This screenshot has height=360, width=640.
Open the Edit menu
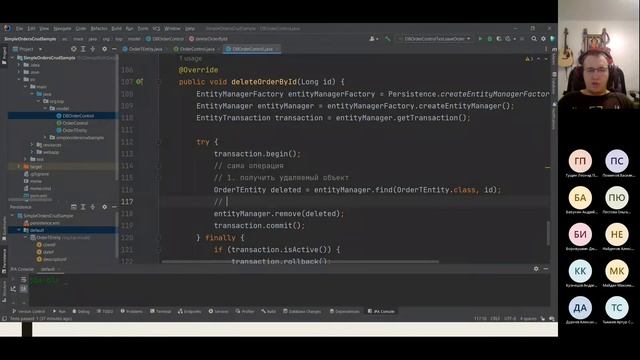(31, 29)
